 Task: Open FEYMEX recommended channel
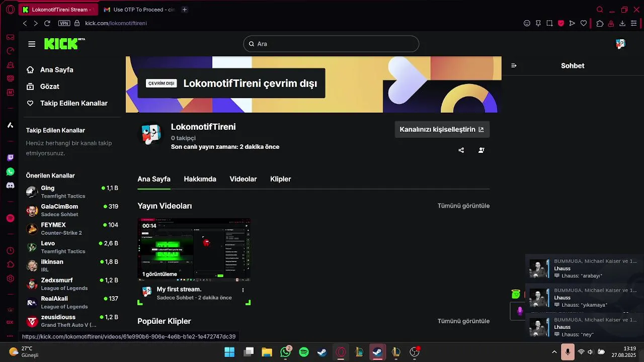72,229
